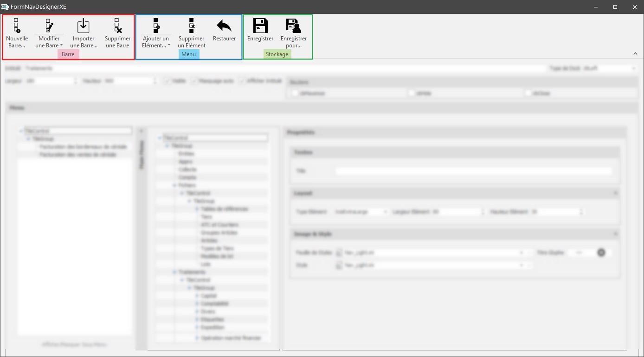
Task: Select Traitements node in the tree
Action: 192,272
